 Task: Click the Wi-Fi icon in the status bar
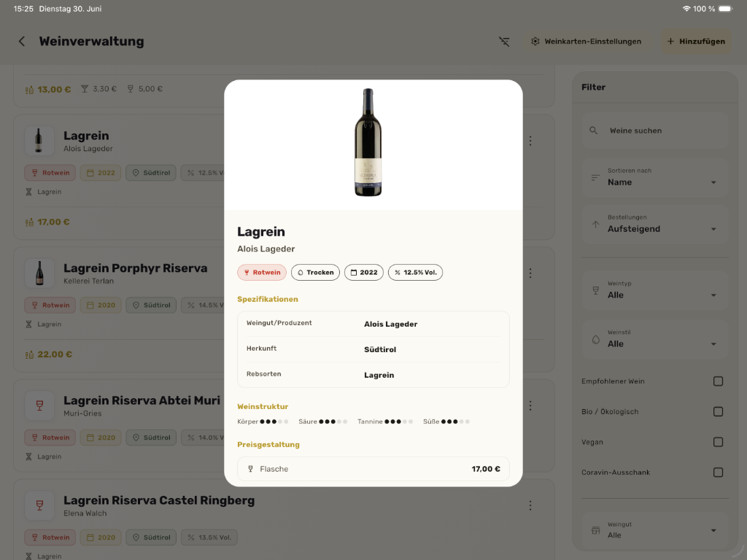pos(686,9)
